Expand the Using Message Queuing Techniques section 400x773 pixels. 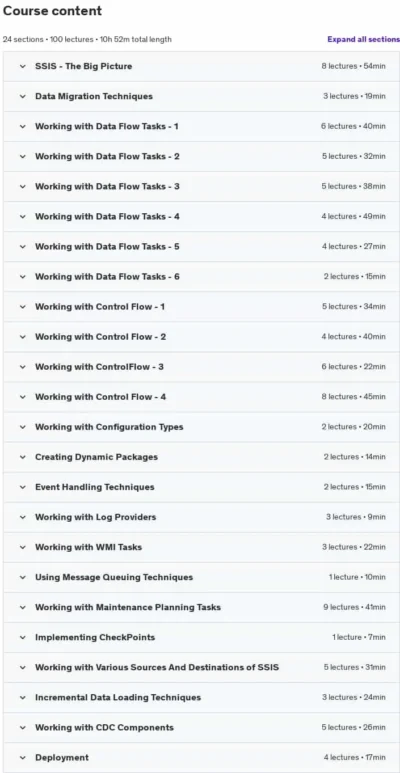pos(201,578)
